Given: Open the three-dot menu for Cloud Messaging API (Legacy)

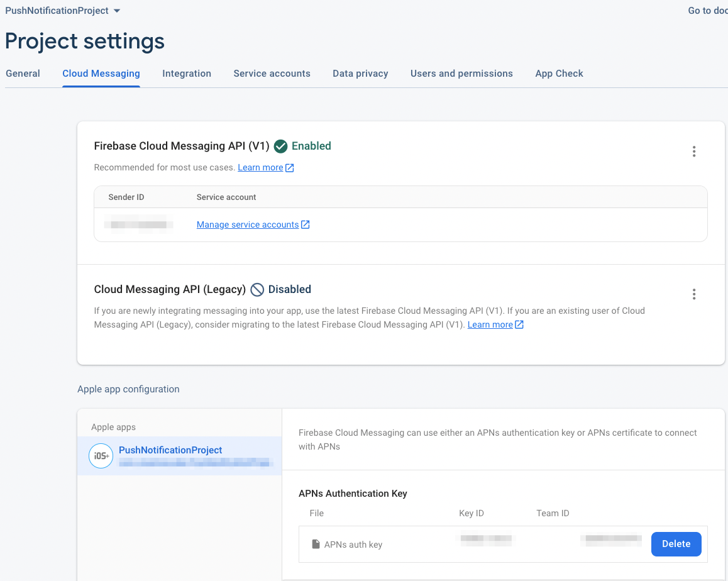Looking at the screenshot, I should 693,294.
